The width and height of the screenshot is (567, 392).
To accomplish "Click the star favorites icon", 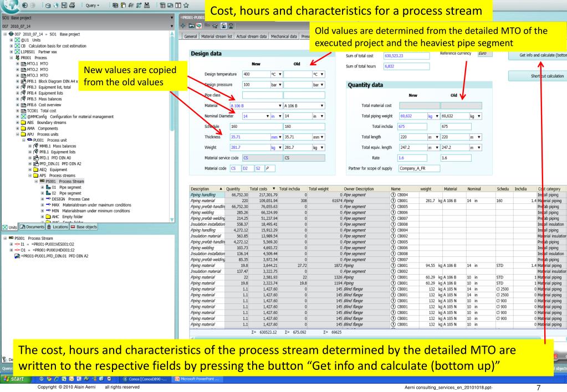I will click(186, 5).
